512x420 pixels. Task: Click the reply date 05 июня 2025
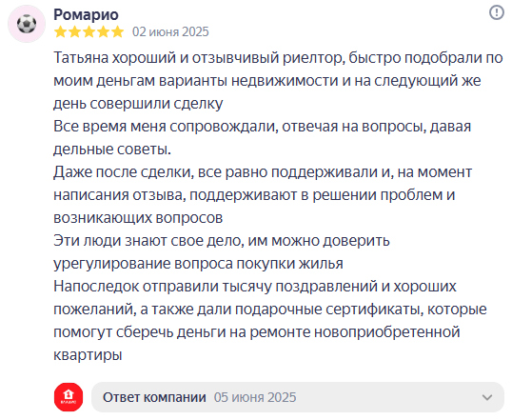coord(255,397)
